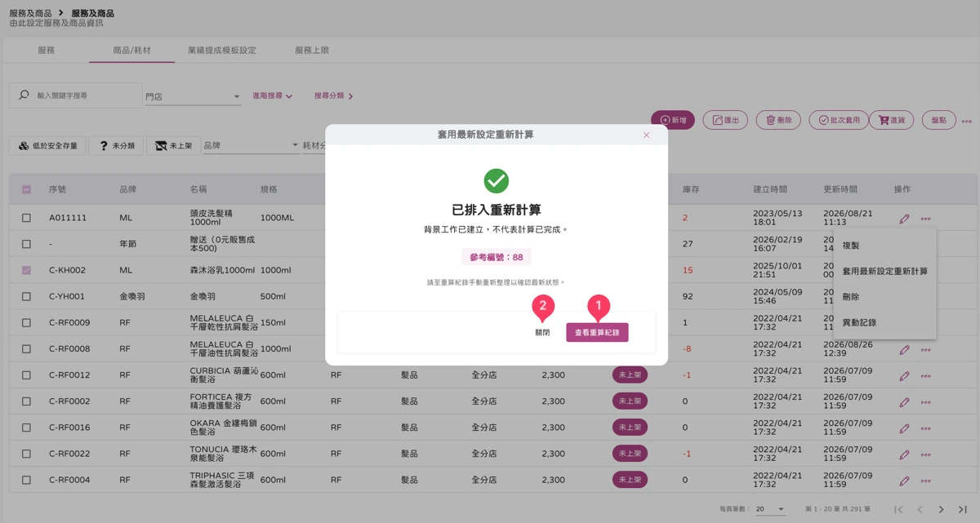Open more options for the A011111 row
This screenshot has width=980, height=523.
tap(925, 219)
